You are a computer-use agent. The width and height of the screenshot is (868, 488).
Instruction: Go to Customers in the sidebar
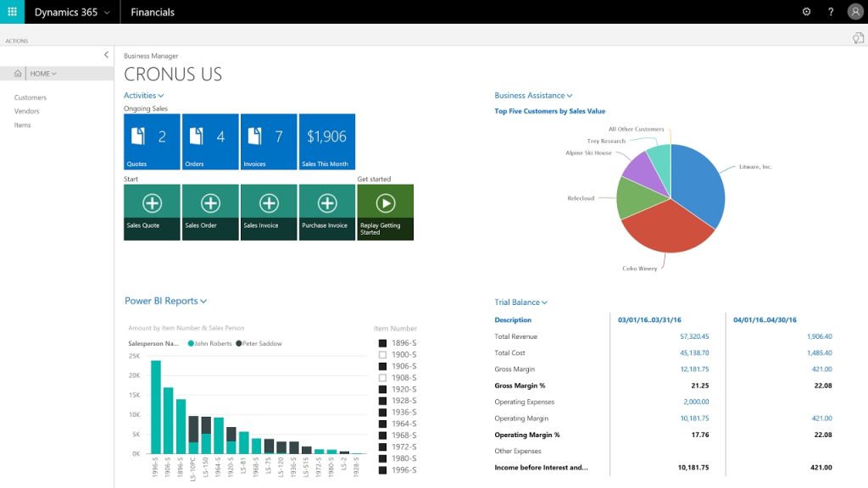tap(31, 97)
